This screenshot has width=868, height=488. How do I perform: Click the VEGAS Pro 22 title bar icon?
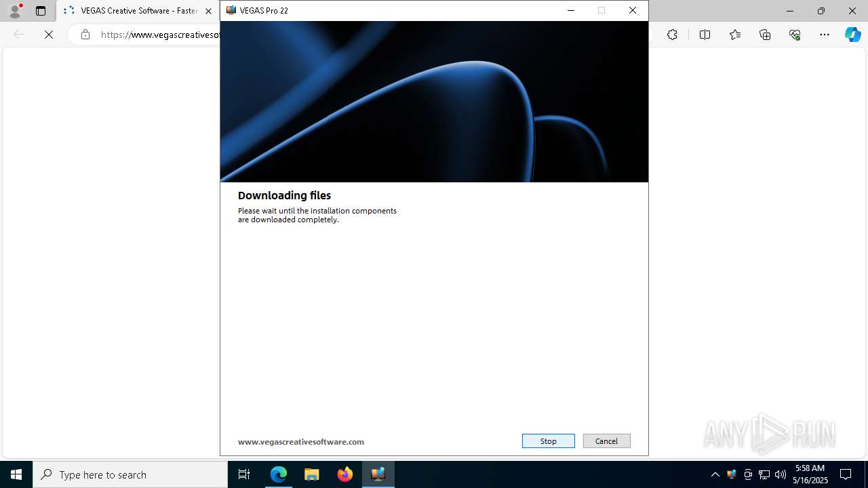tap(231, 10)
